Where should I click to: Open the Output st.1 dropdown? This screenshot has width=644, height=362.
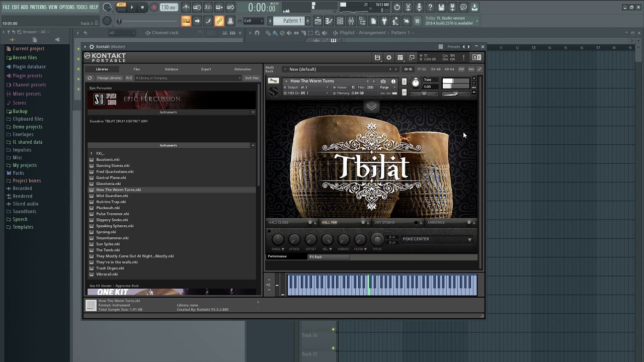[307, 87]
